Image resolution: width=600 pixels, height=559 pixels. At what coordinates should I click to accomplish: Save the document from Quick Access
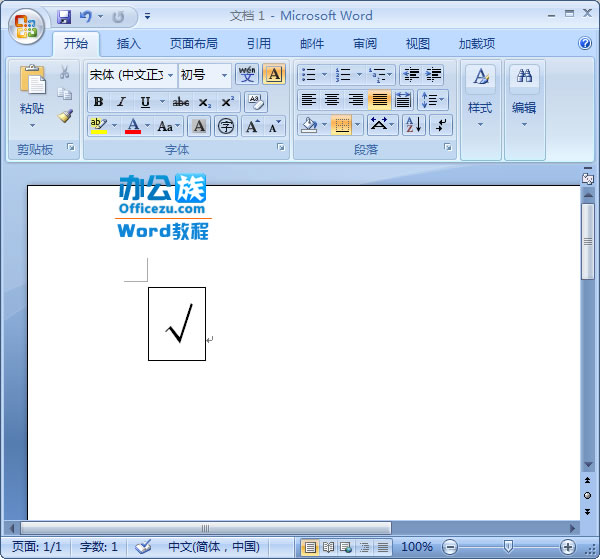coord(64,16)
